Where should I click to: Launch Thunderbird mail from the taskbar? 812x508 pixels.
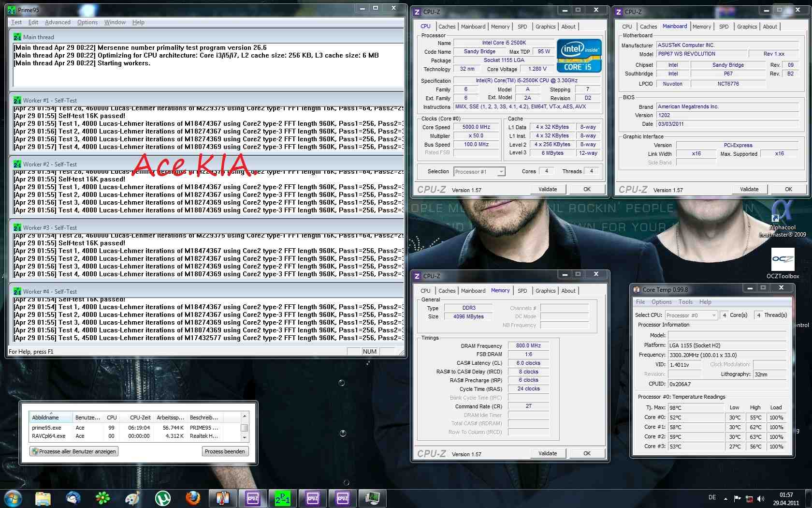(73, 498)
